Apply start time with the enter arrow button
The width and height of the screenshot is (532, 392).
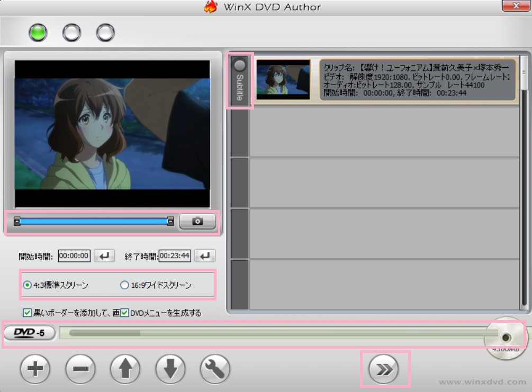[104, 256]
